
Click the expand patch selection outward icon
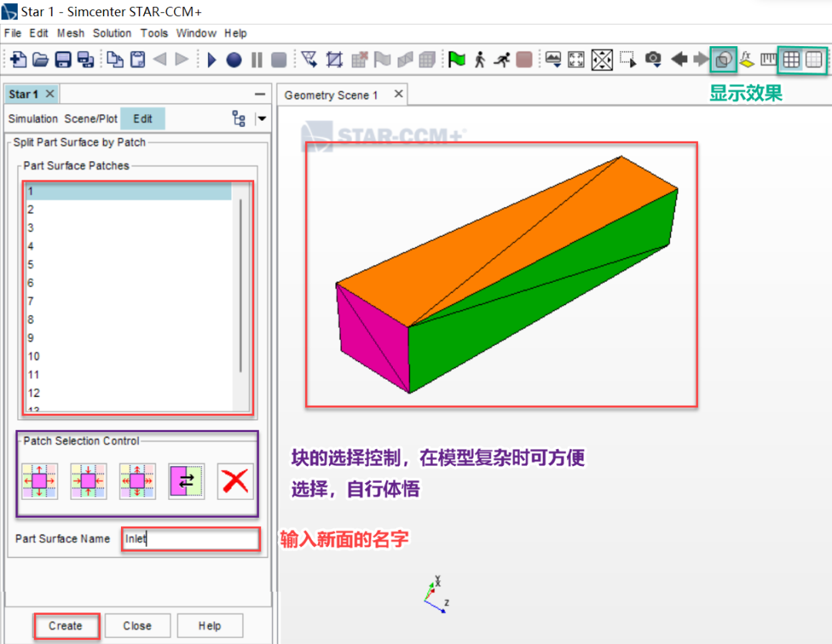point(40,481)
